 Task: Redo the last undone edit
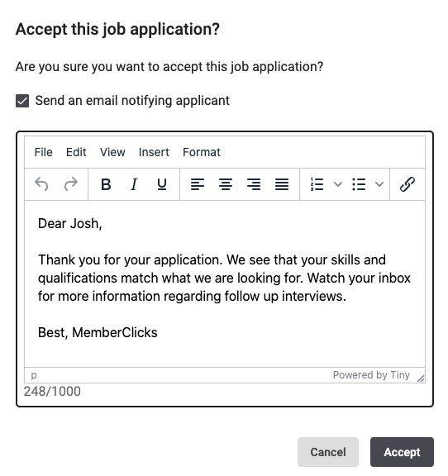tap(71, 184)
